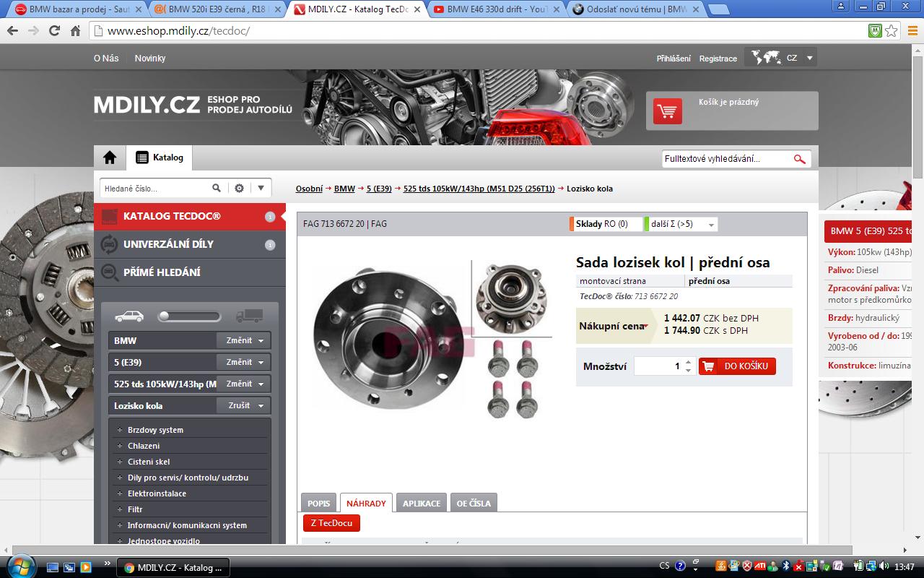The width and height of the screenshot is (924, 578).
Task: Open the BMW 'Změnit' dropdown
Action: pos(243,340)
